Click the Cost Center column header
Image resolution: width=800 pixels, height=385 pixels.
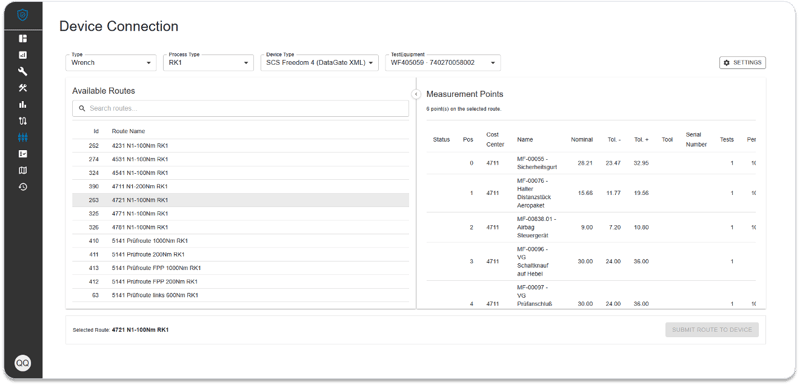tap(495, 140)
